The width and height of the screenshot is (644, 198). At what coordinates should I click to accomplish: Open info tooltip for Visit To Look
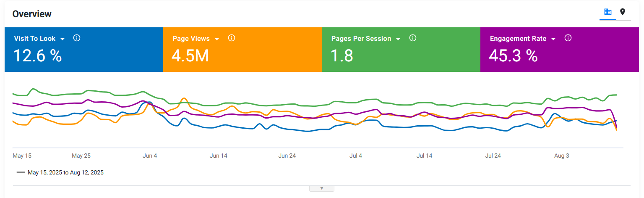pos(77,38)
